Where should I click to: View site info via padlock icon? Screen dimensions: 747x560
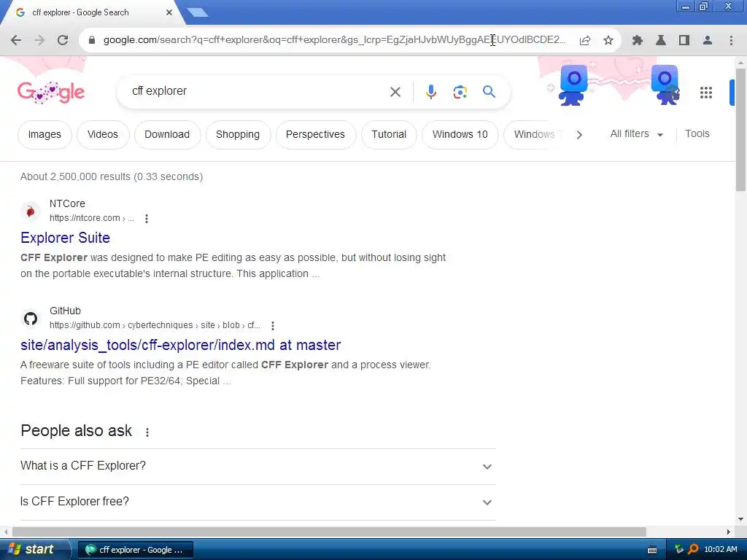pos(92,40)
